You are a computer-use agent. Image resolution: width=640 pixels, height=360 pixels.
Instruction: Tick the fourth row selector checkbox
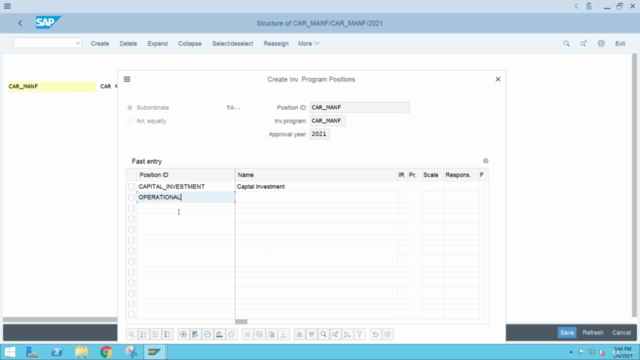point(131,218)
